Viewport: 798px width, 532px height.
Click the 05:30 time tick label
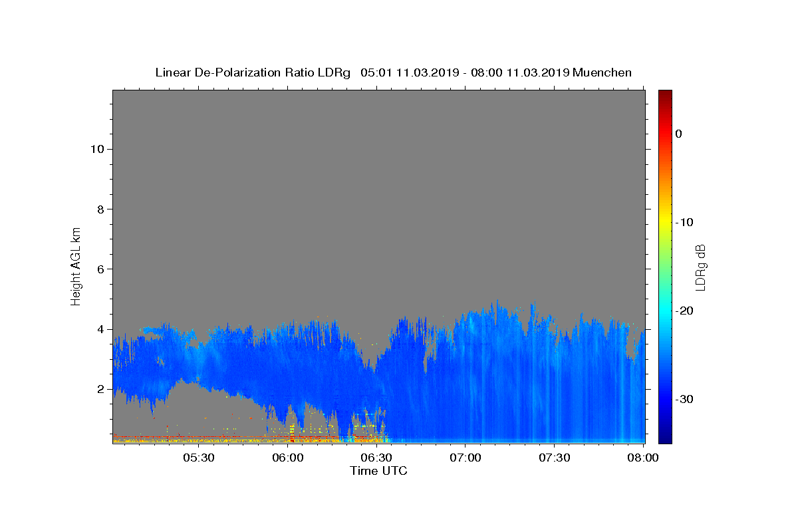coord(198,458)
